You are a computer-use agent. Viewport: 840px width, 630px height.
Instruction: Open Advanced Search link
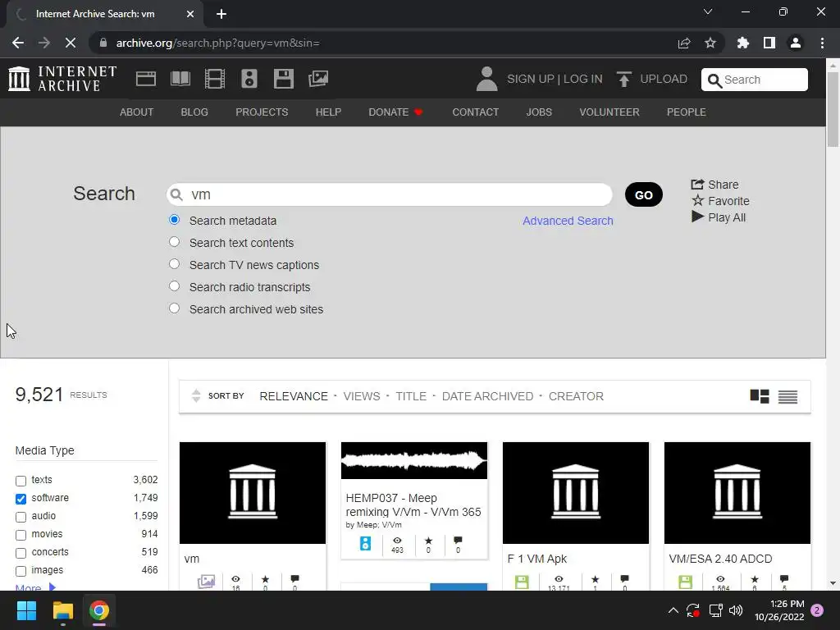tap(568, 221)
